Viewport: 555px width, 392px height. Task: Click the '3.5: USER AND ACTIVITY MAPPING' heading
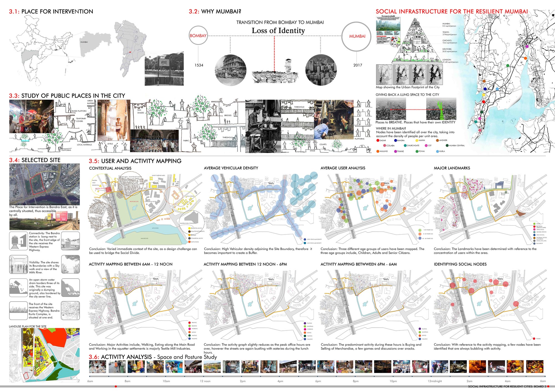click(x=135, y=161)
